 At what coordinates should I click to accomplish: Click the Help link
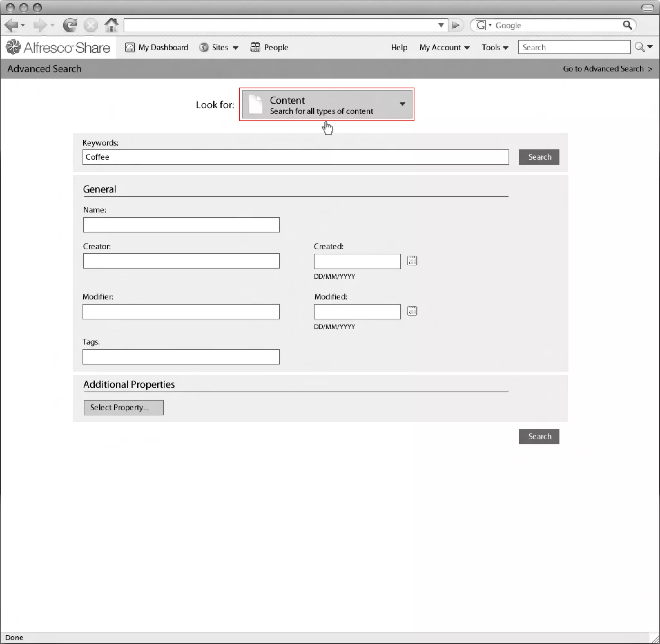tap(399, 47)
